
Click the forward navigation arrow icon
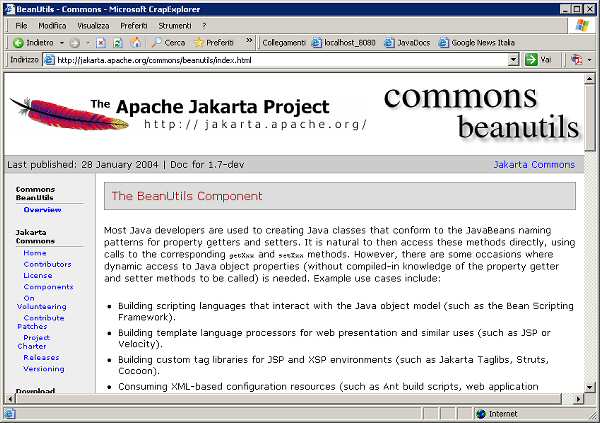(x=75, y=43)
